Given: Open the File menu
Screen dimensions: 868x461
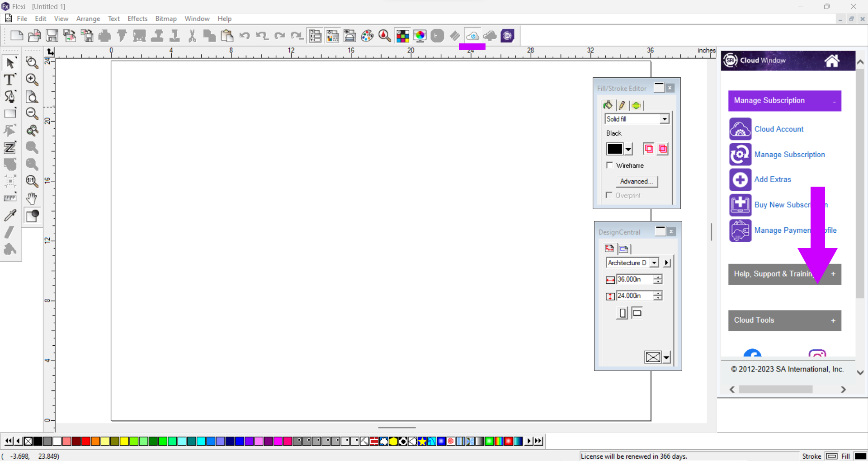Looking at the screenshot, I should pos(22,19).
